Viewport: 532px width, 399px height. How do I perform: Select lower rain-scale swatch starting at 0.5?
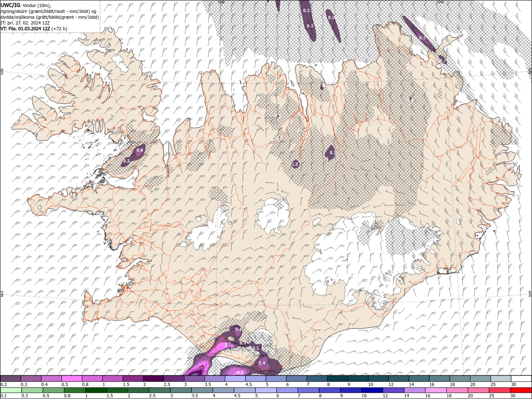pos(53,390)
